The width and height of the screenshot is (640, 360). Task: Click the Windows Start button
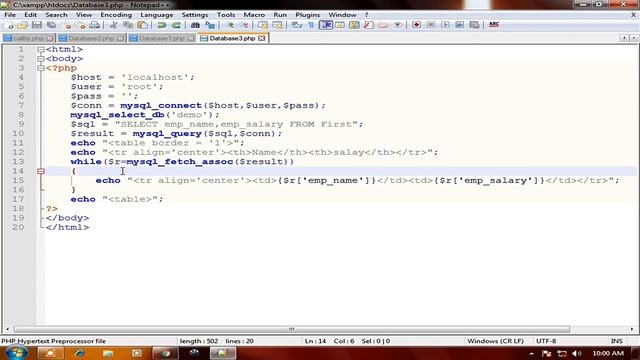16,353
